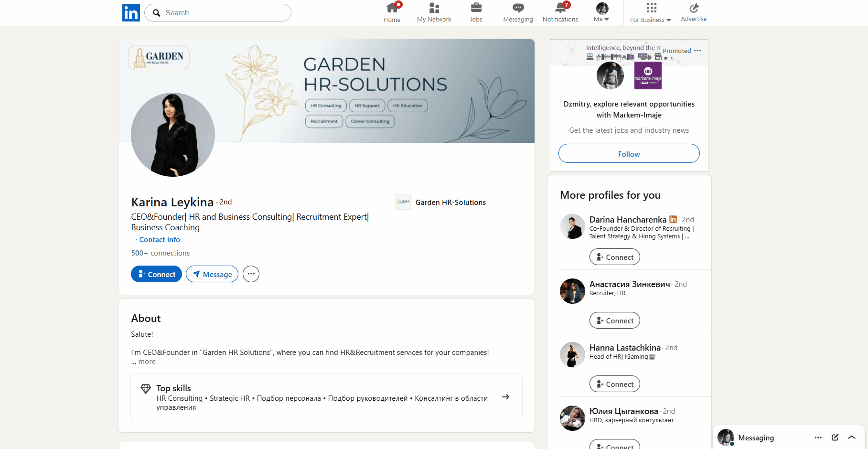Compose new message in Messaging overlay
Image resolution: width=868 pixels, height=449 pixels.
tap(835, 438)
